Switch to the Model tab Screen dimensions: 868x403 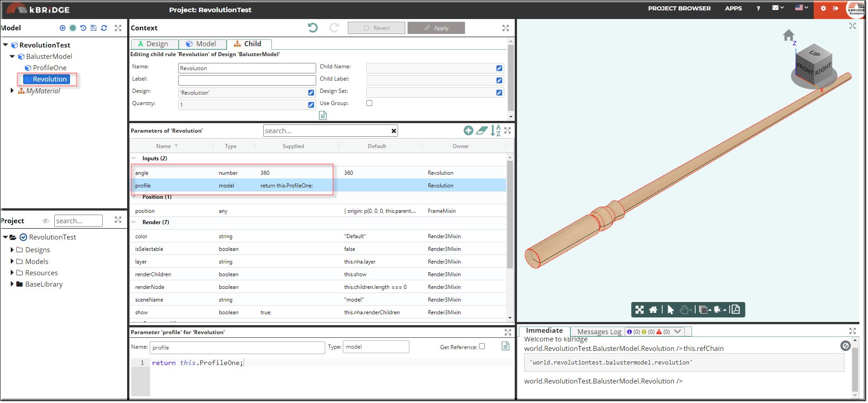[x=202, y=44]
